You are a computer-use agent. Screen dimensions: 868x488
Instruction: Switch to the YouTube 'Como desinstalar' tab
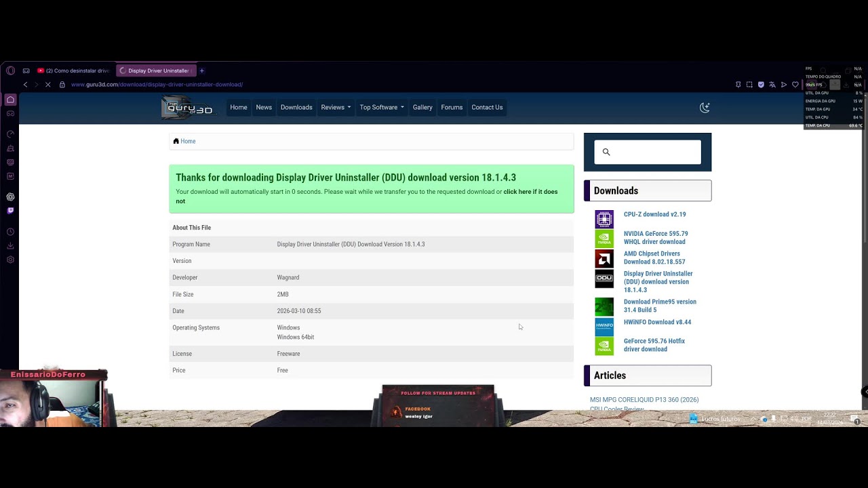pyautogui.click(x=73, y=70)
